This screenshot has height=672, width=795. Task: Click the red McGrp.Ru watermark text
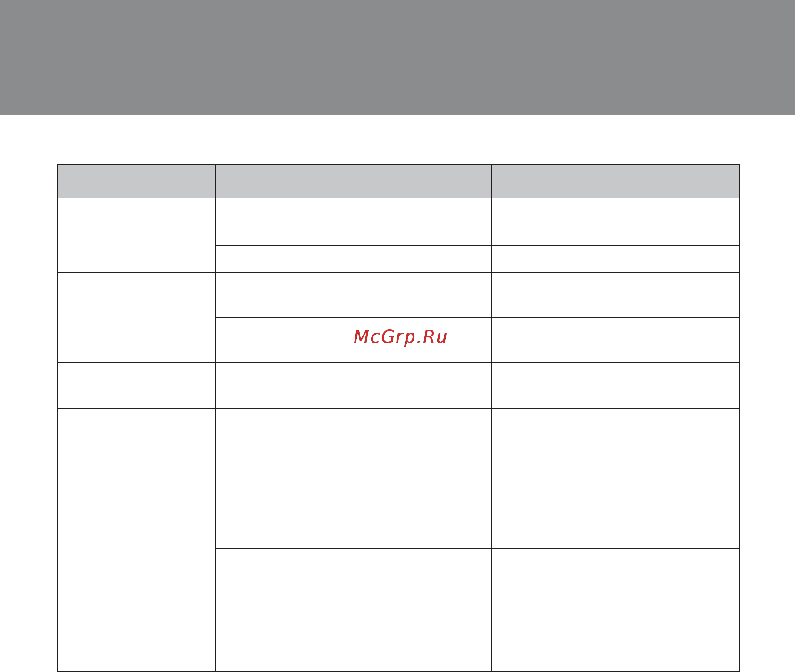pos(400,337)
